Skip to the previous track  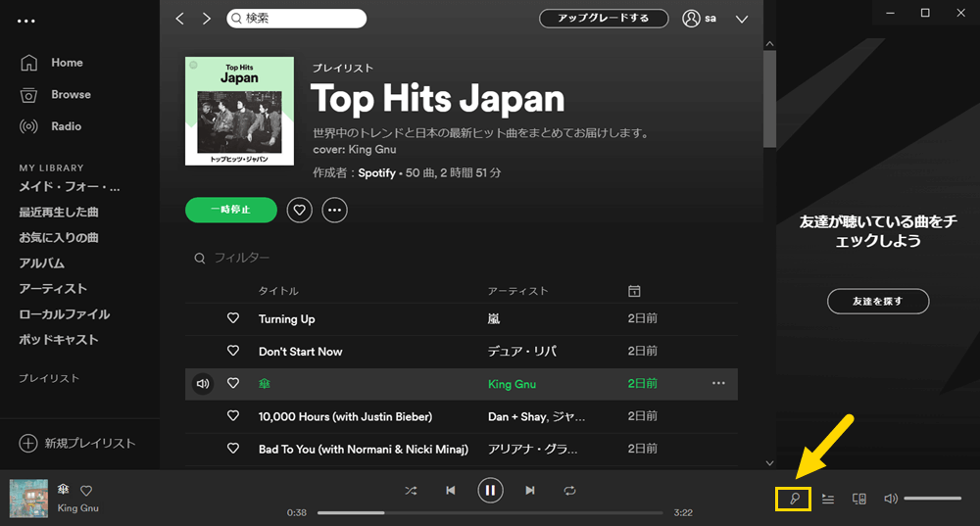click(451, 491)
